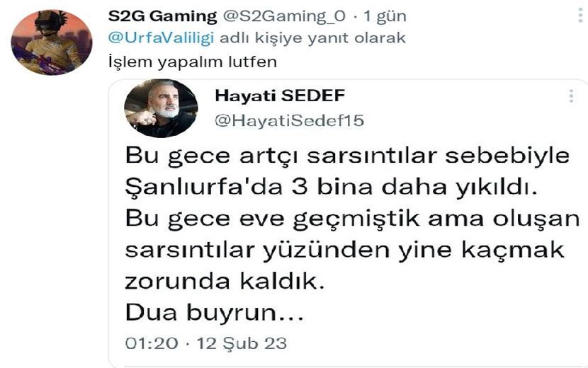
Task: View Hayati SEDEF's profile picture
Action: [x=161, y=108]
